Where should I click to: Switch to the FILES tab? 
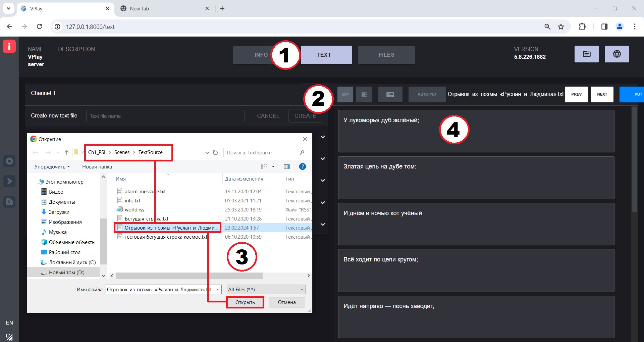click(386, 55)
